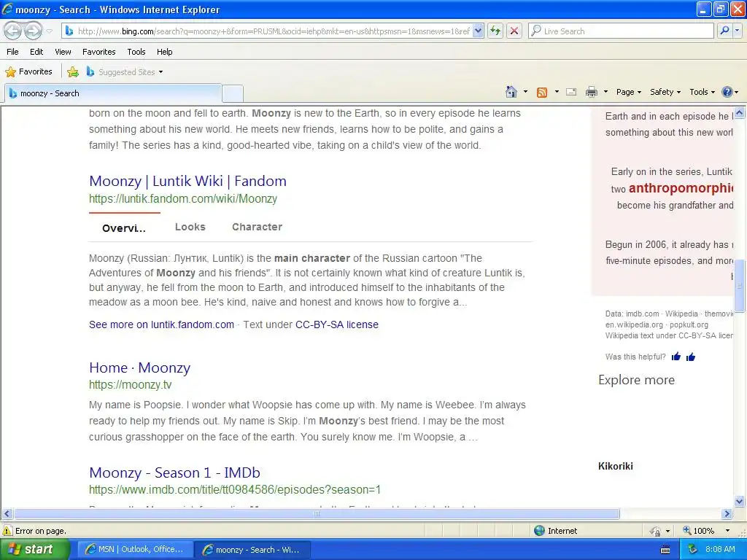Click the CC-BY-SA license link

[337, 324]
